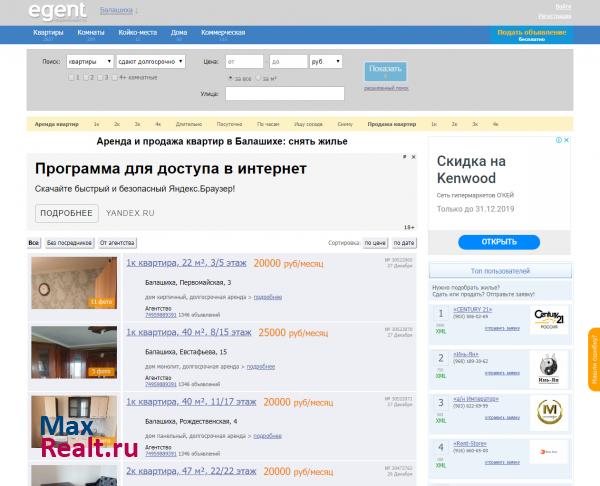This screenshot has height=486, width=600.
Task: Open the Rent-Store agency logo
Action: point(549,452)
